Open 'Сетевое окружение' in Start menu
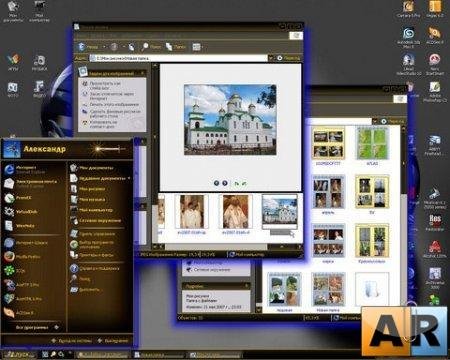The width and height of the screenshot is (450, 360). (x=96, y=220)
